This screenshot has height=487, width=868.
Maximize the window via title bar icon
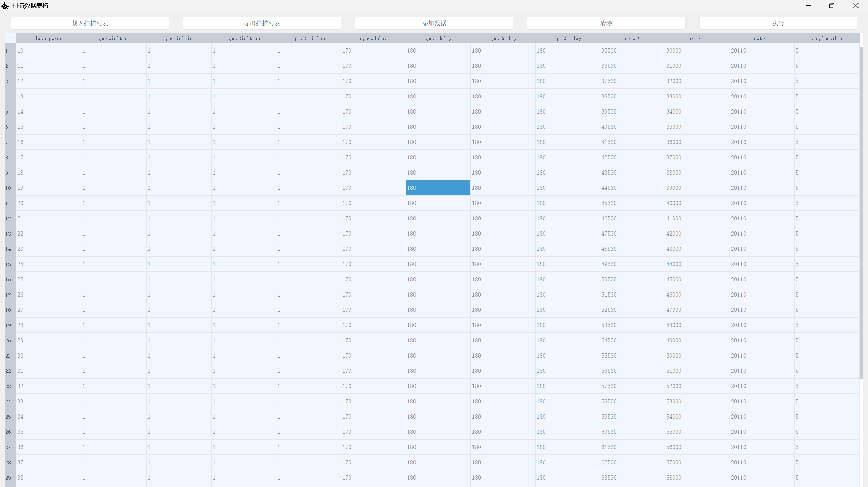[x=832, y=6]
